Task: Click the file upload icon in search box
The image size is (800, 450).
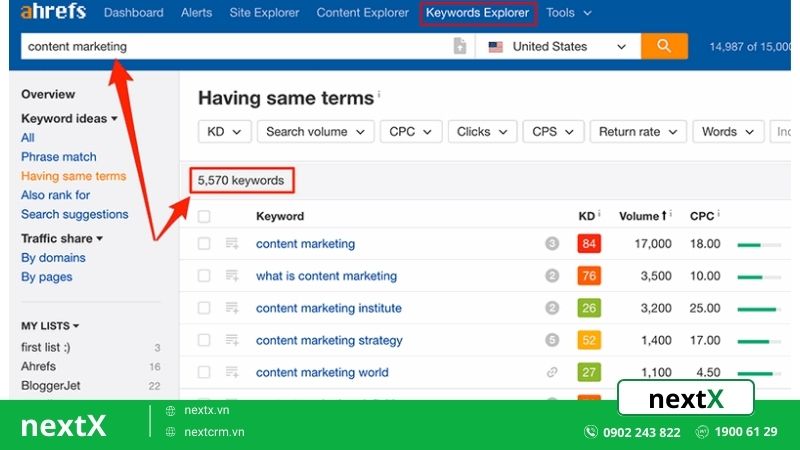Action: (460, 46)
